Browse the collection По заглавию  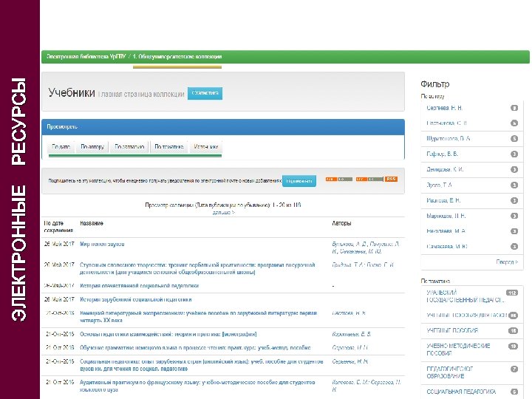point(129,147)
